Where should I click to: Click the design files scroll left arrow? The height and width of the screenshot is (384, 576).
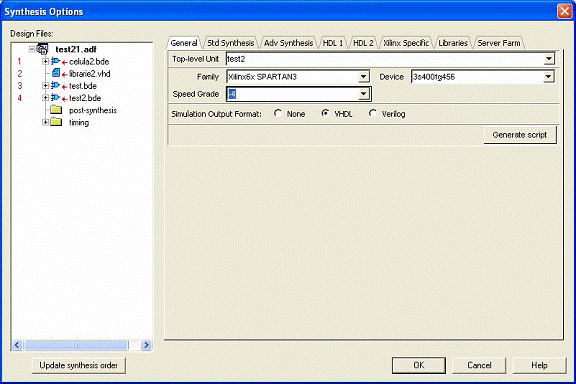(x=17, y=345)
